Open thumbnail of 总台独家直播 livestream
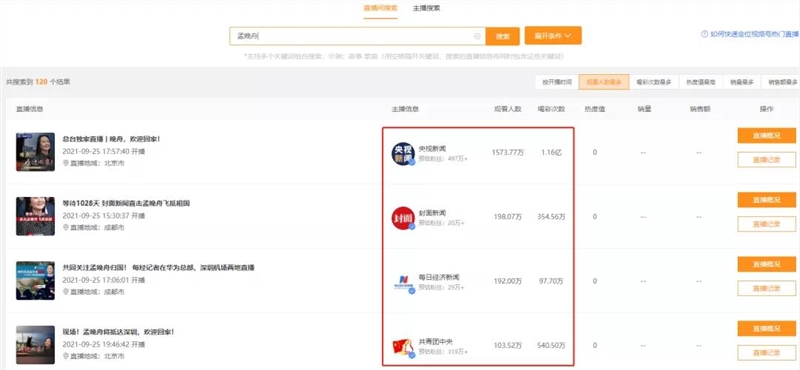Viewport: 800px width, 370px height. (x=35, y=152)
